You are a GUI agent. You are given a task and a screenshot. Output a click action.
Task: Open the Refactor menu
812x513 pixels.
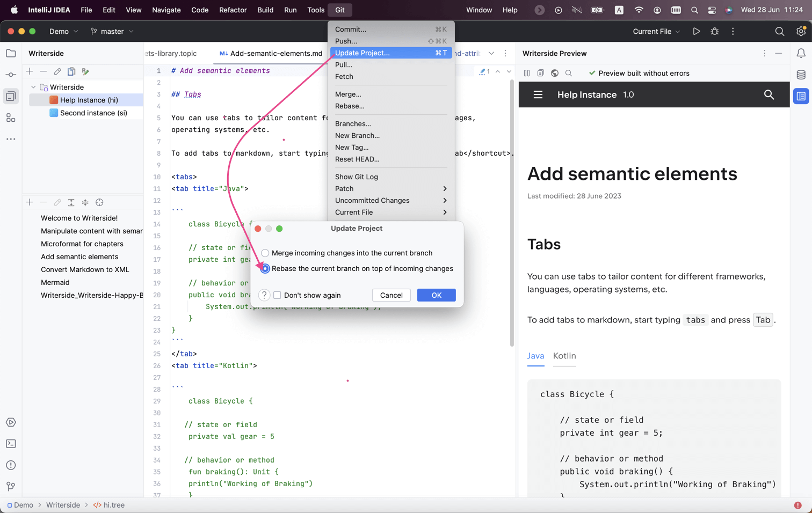tap(233, 10)
